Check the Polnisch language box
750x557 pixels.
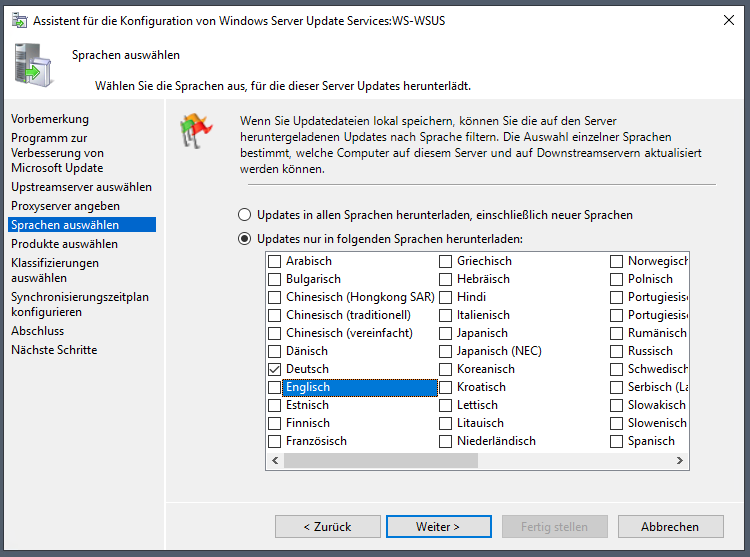(617, 279)
